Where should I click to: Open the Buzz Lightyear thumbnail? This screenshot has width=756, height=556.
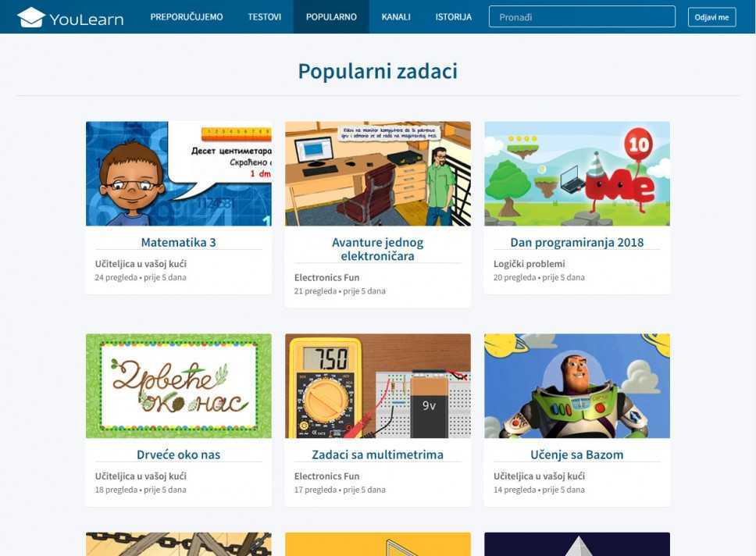[x=577, y=386]
